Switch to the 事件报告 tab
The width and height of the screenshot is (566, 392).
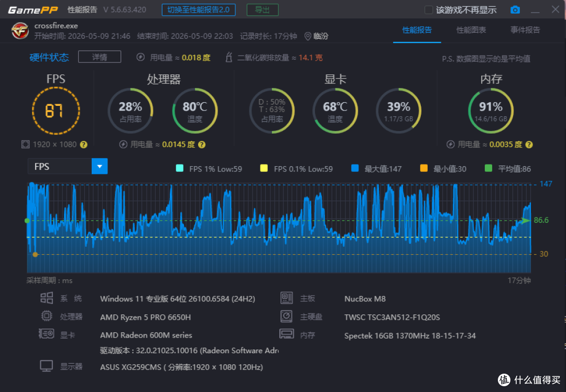pyautogui.click(x=525, y=30)
